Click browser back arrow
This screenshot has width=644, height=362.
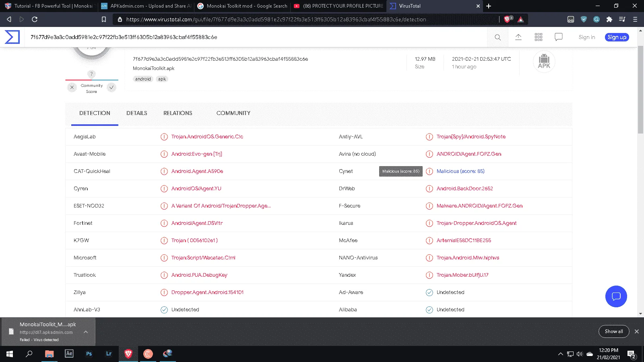pyautogui.click(x=9, y=19)
